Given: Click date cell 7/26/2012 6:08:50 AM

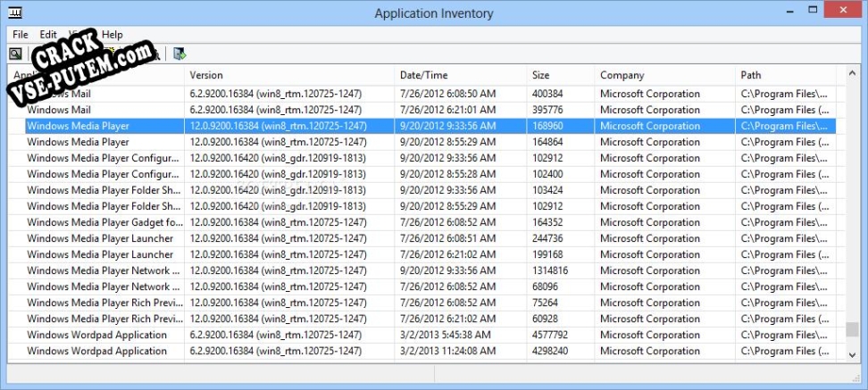Looking at the screenshot, I should point(447,94).
